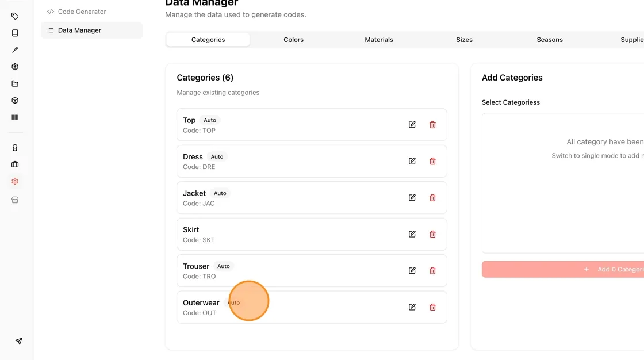This screenshot has height=360, width=644.
Task: Click the Auto badge next to Trouser
Action: 224,266
